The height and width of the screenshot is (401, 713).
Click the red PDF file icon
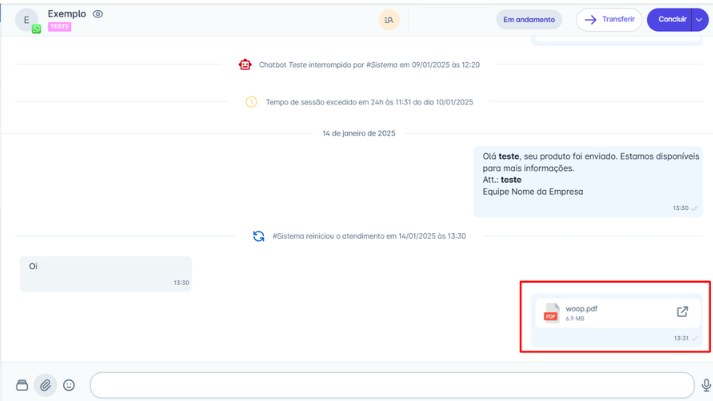coord(551,313)
